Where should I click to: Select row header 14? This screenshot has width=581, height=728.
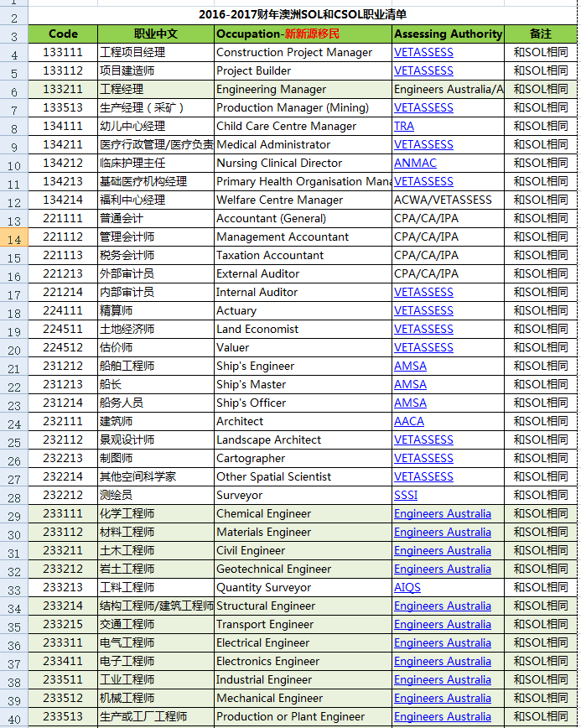(x=14, y=237)
